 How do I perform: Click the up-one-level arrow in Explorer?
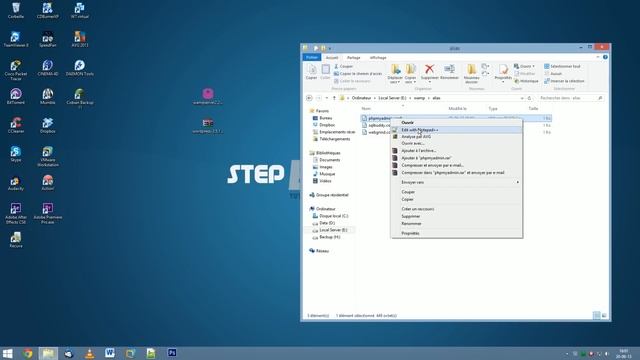point(334,98)
